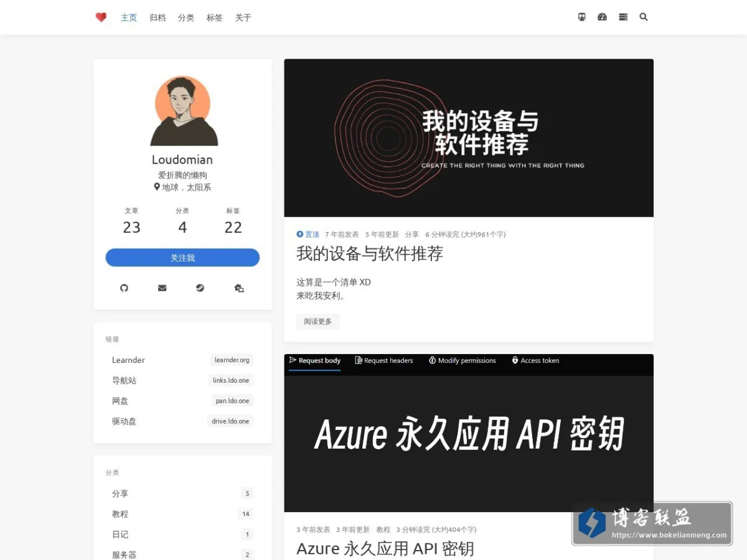Open the Azure 永久应用 API 密钥 article title

pos(385,549)
